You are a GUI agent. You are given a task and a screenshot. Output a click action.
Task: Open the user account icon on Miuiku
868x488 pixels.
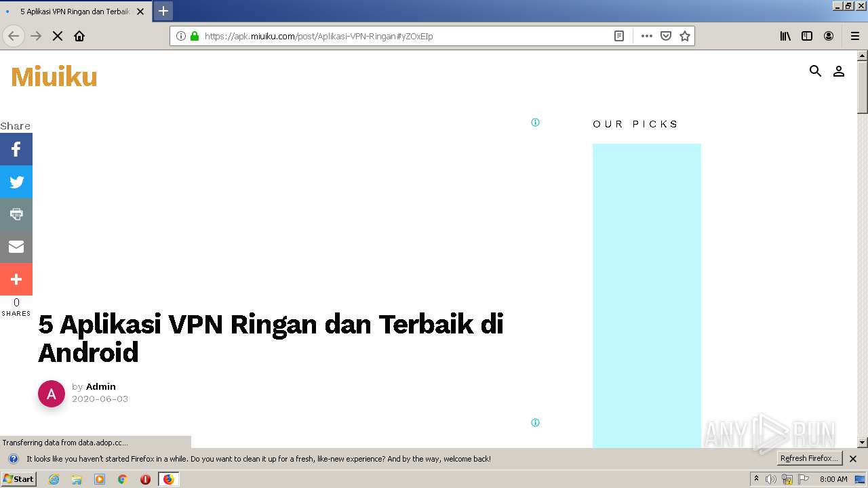(839, 71)
